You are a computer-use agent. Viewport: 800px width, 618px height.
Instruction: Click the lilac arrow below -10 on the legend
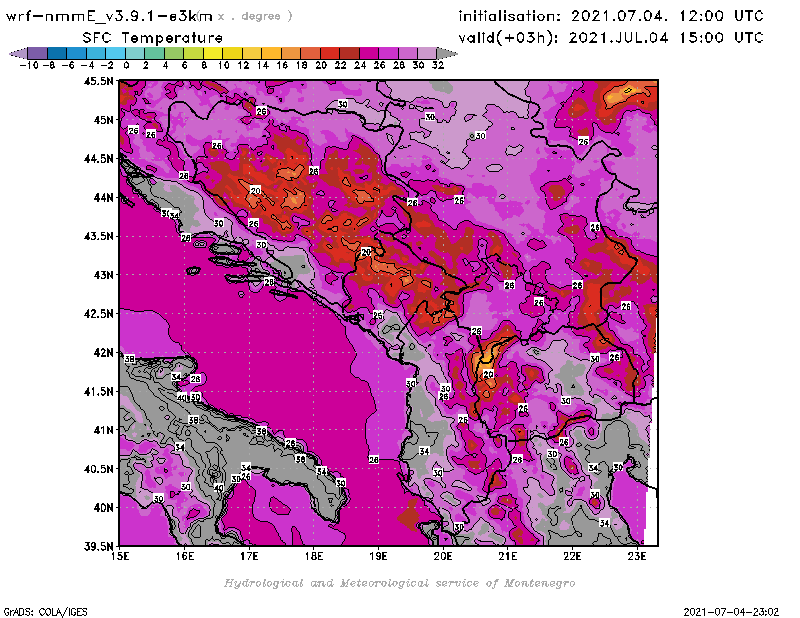tap(18, 53)
